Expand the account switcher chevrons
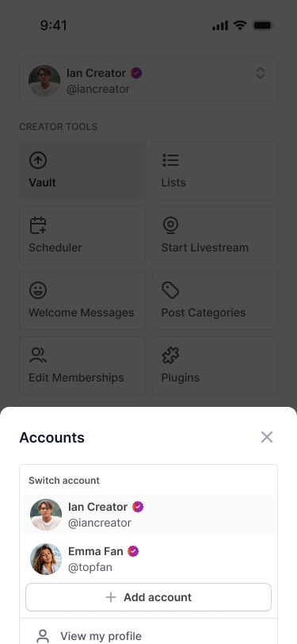 click(261, 73)
